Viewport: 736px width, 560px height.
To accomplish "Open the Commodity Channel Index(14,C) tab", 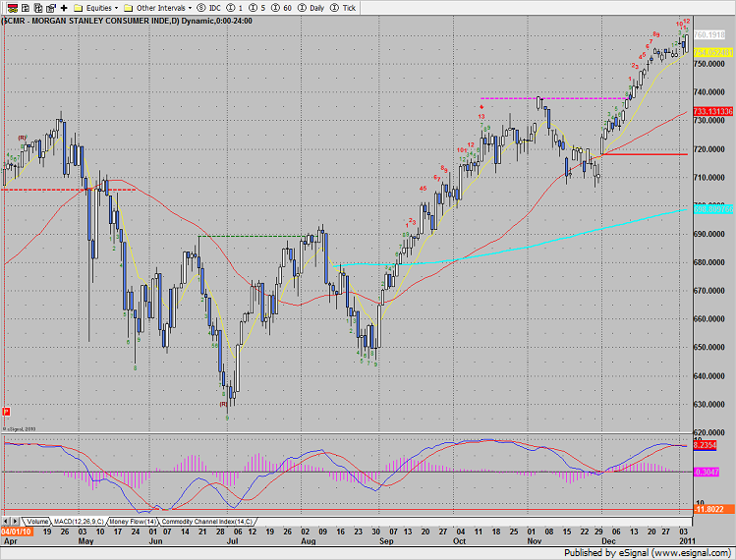I will [x=207, y=522].
